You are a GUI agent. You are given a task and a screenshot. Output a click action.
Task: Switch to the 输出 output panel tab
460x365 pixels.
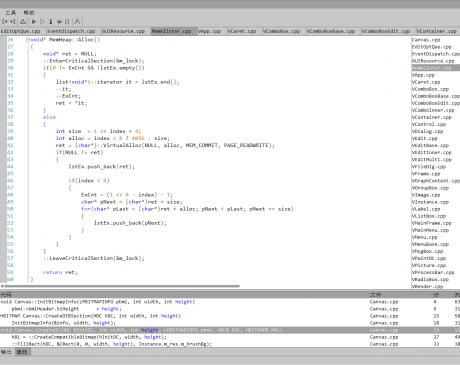6,352
